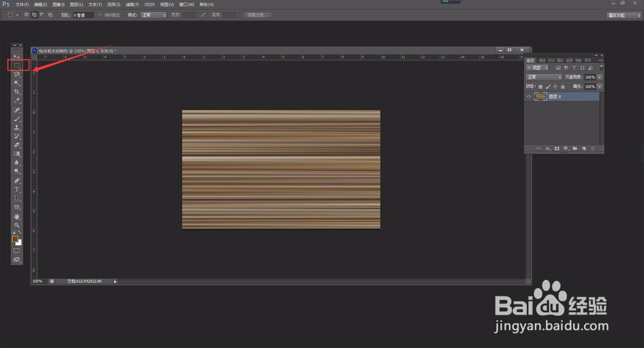Select the Crop tool
Image resolution: width=644 pixels, height=348 pixels.
click(x=17, y=92)
